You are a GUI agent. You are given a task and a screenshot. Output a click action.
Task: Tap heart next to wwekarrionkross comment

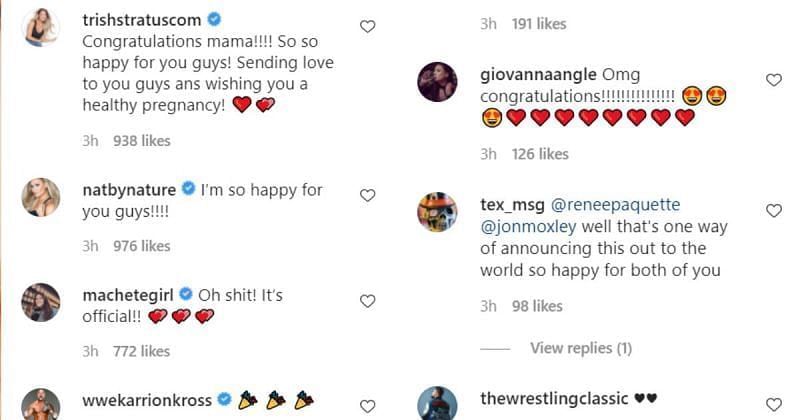367,406
